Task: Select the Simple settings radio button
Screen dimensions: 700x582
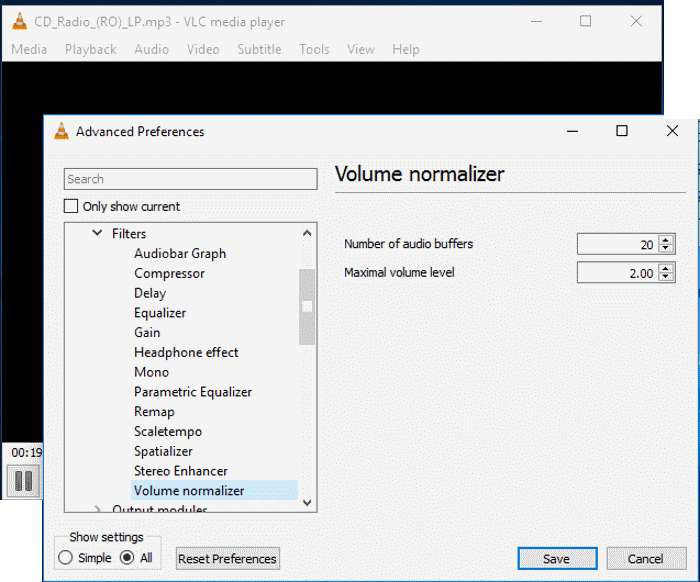Action: 66,557
